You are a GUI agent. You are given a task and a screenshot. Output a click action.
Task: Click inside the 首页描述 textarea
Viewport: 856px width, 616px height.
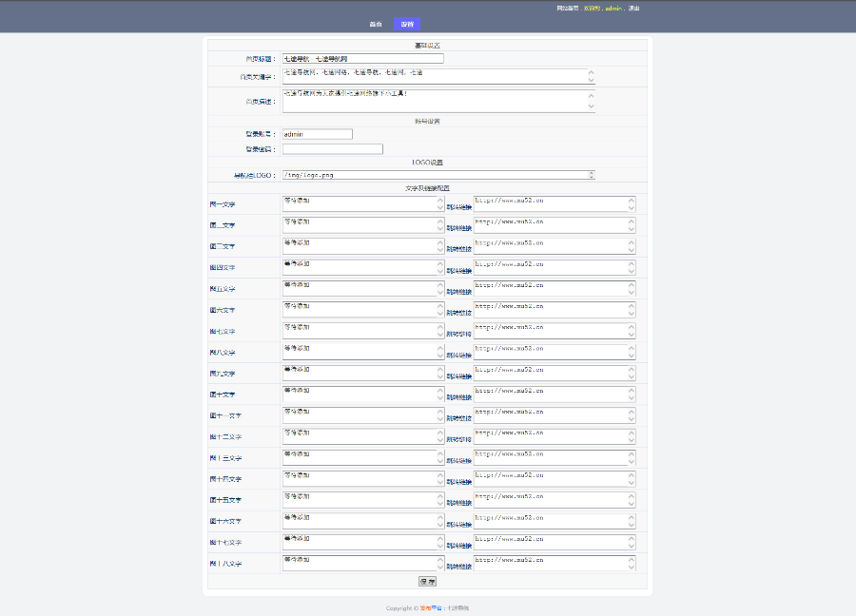pyautogui.click(x=434, y=101)
